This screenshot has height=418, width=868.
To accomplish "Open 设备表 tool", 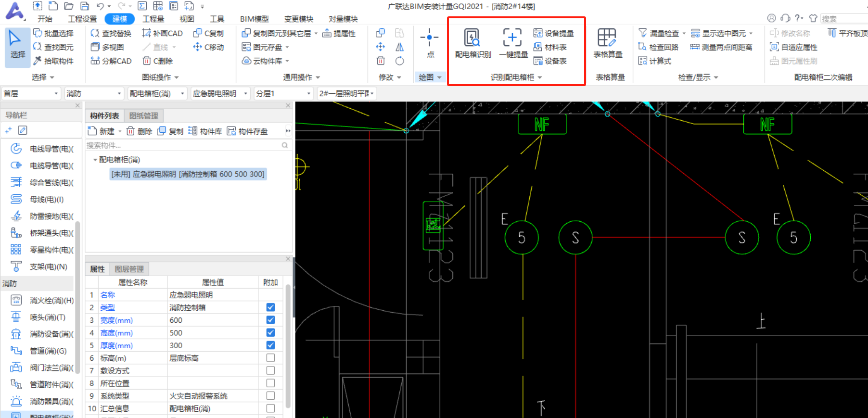I will pos(550,61).
